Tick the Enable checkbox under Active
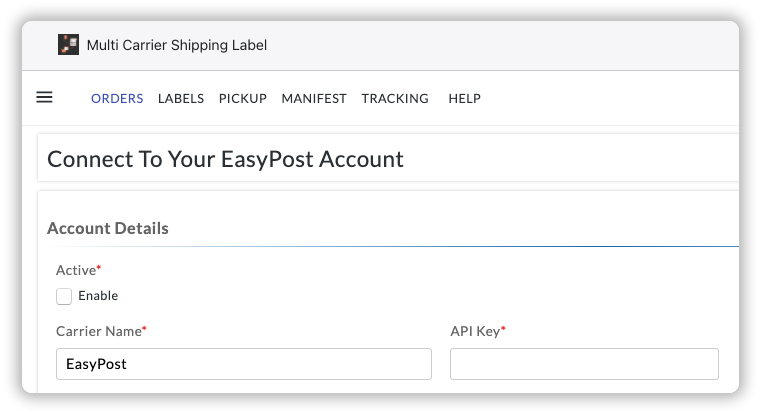This screenshot has width=761, height=413. click(64, 296)
